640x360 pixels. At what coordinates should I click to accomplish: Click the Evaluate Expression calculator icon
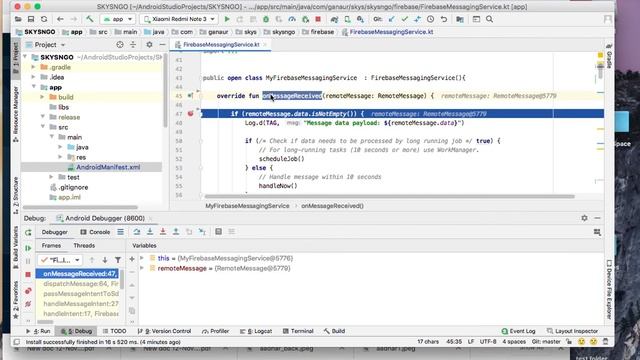coord(218,232)
